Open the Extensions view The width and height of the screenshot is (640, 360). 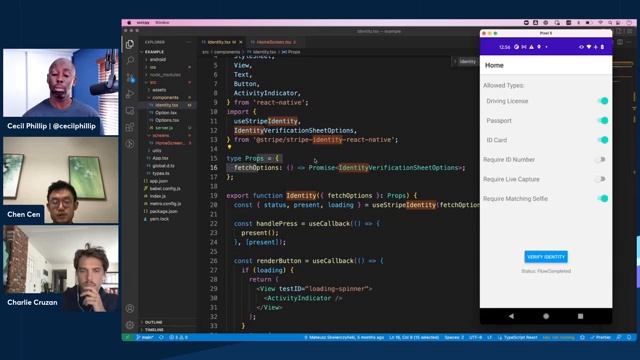point(130,127)
